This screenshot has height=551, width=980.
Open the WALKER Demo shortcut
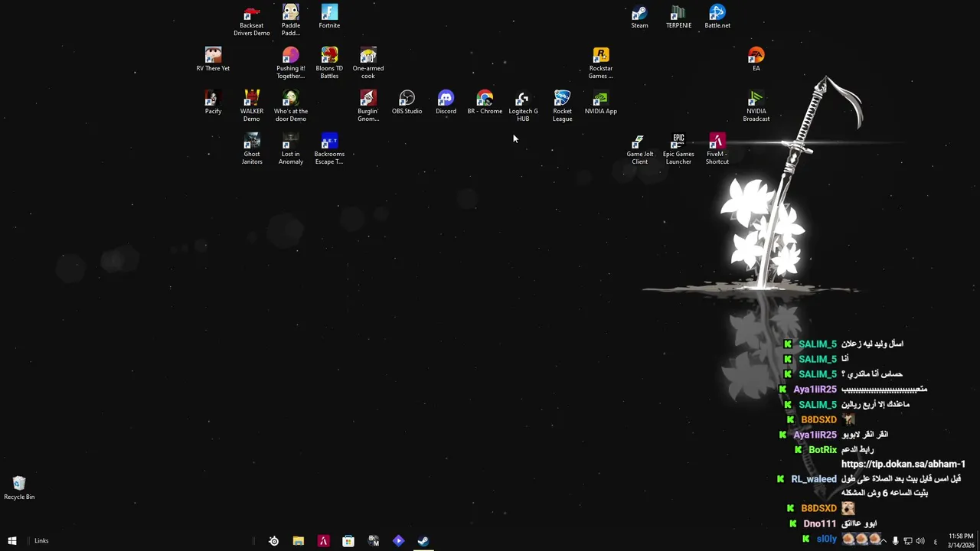252,106
